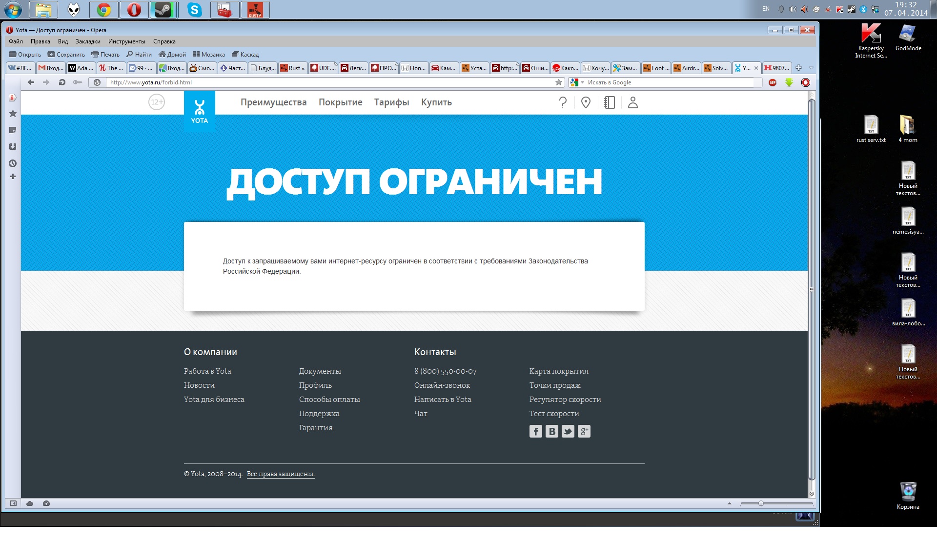937x560 pixels.
Task: Open Yota's Google Plus icon
Action: [584, 431]
